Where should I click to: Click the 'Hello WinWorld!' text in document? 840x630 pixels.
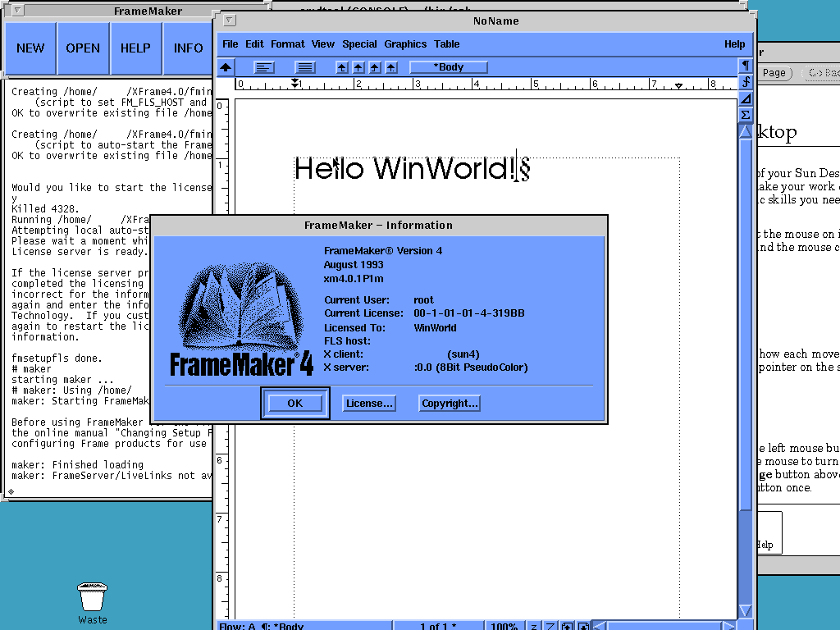click(405, 168)
